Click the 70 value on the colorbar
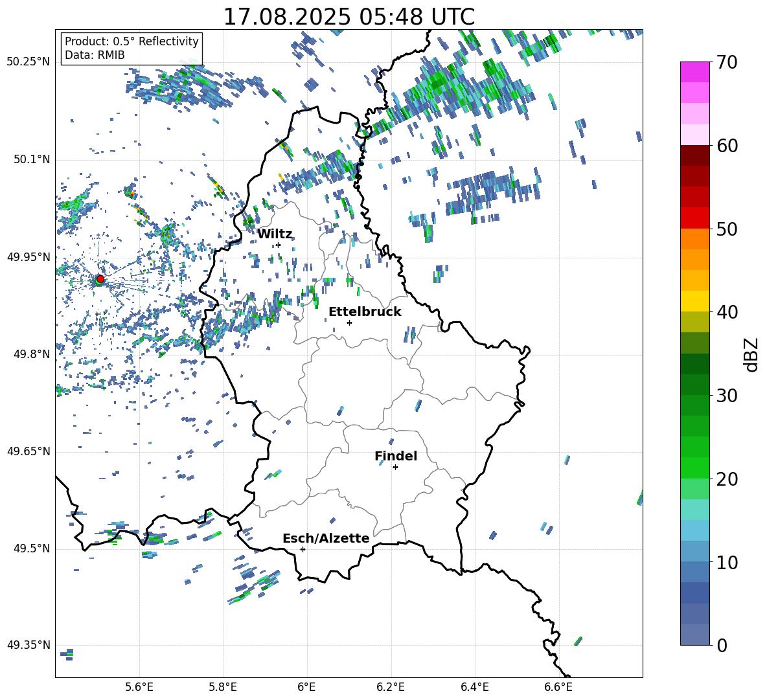The width and height of the screenshot is (767, 700). [727, 62]
